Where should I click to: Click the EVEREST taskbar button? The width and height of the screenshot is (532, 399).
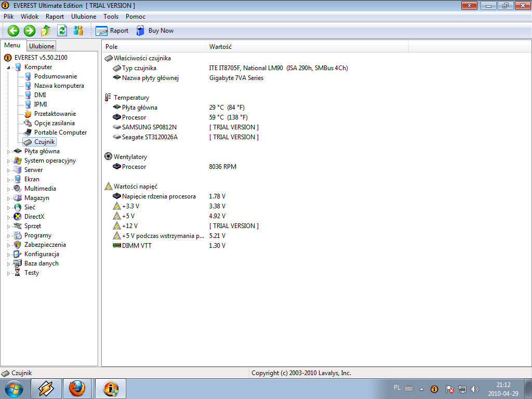(x=111, y=389)
